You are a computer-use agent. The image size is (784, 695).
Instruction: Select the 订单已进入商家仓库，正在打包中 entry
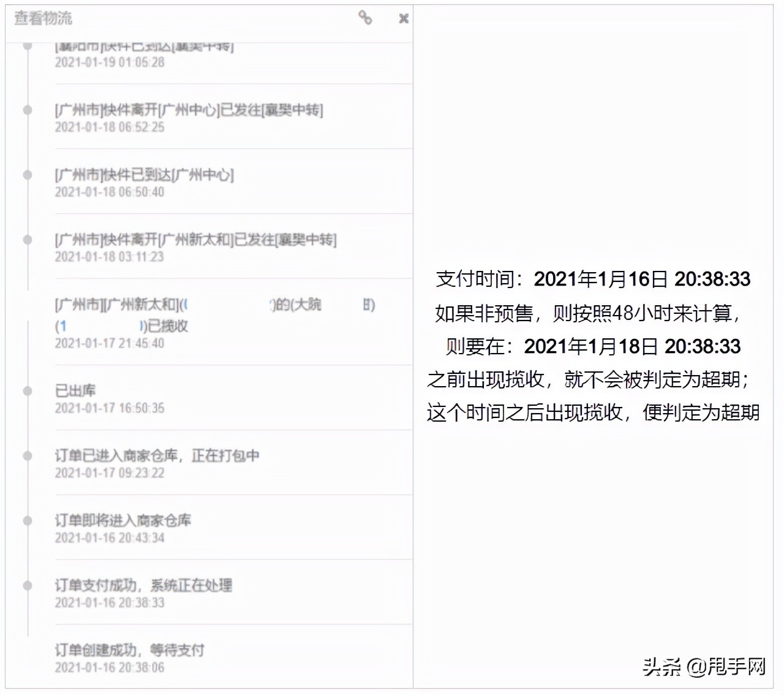(158, 455)
